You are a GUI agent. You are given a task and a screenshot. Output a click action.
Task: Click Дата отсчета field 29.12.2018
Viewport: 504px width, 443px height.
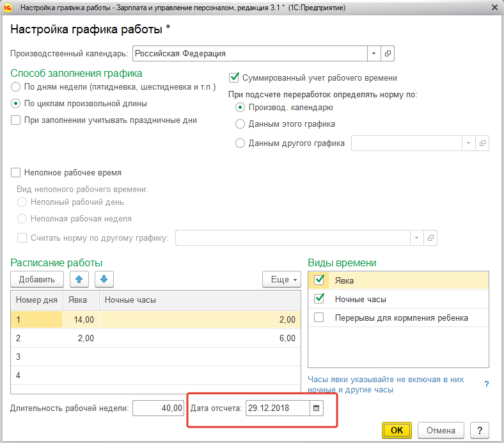[x=278, y=408]
